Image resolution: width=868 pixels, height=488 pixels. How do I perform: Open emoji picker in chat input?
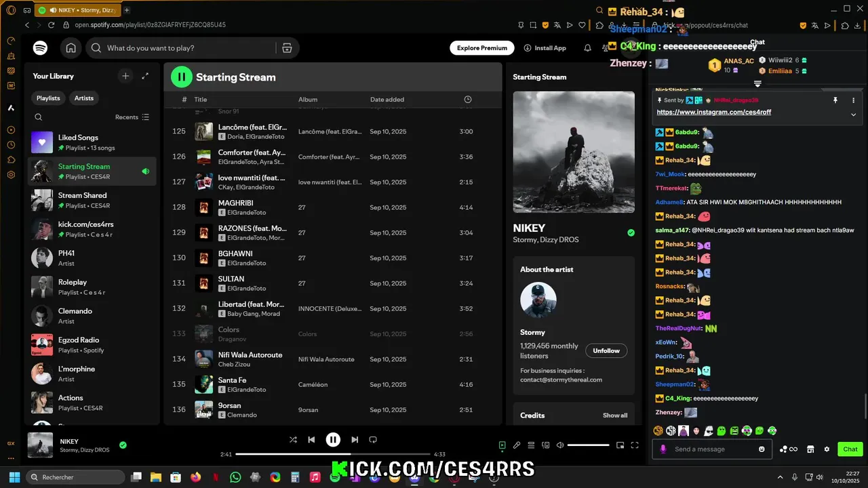click(x=762, y=449)
